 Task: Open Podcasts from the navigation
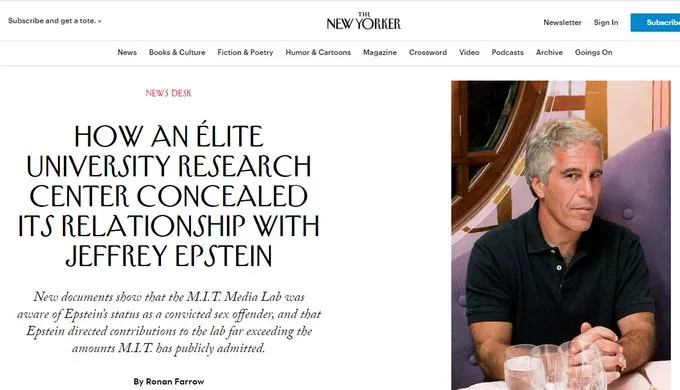coord(507,52)
